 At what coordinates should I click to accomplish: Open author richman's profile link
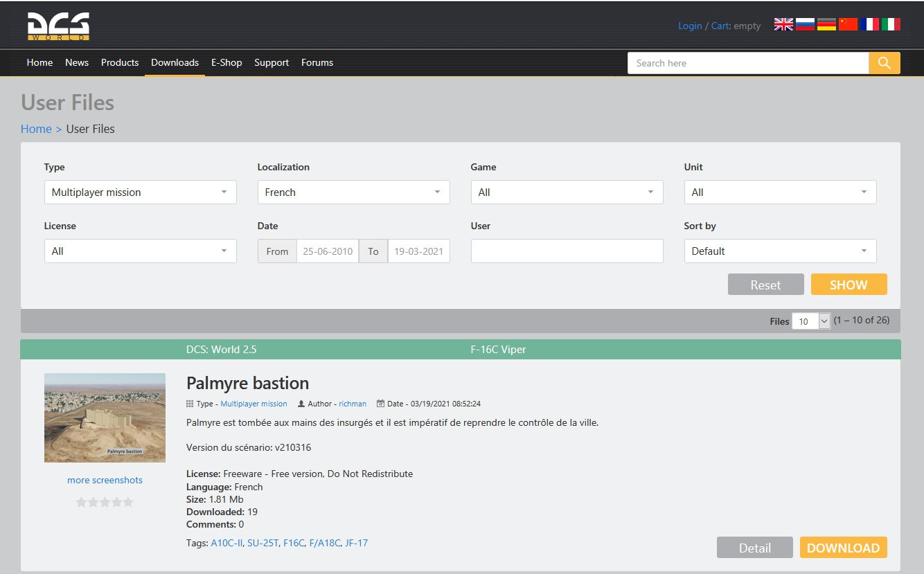(353, 404)
